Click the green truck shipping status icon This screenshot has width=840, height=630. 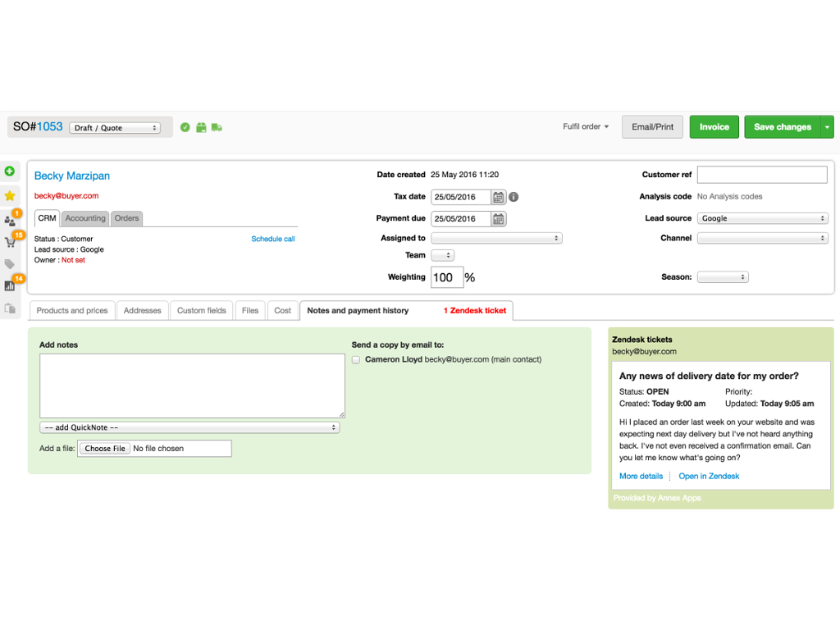pos(217,127)
